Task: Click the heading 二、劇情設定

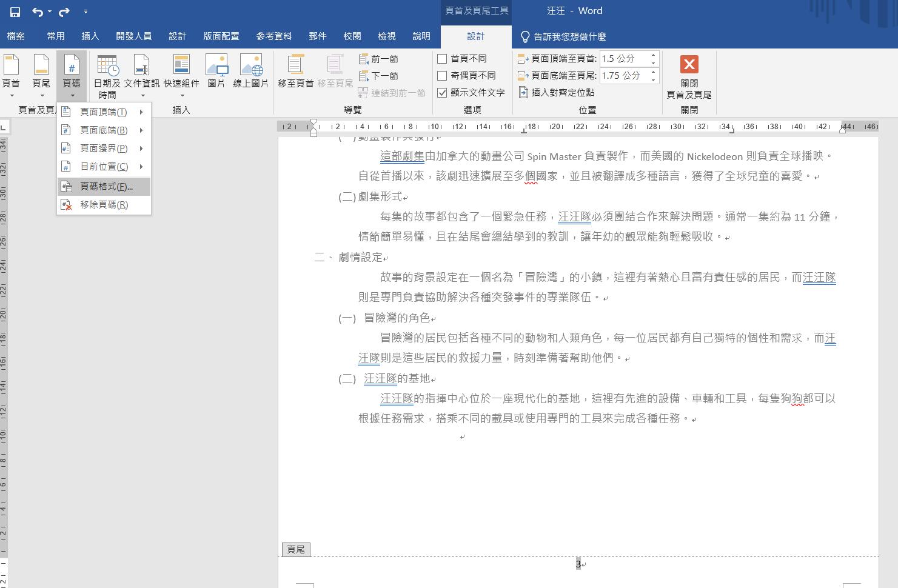Action: [350, 257]
